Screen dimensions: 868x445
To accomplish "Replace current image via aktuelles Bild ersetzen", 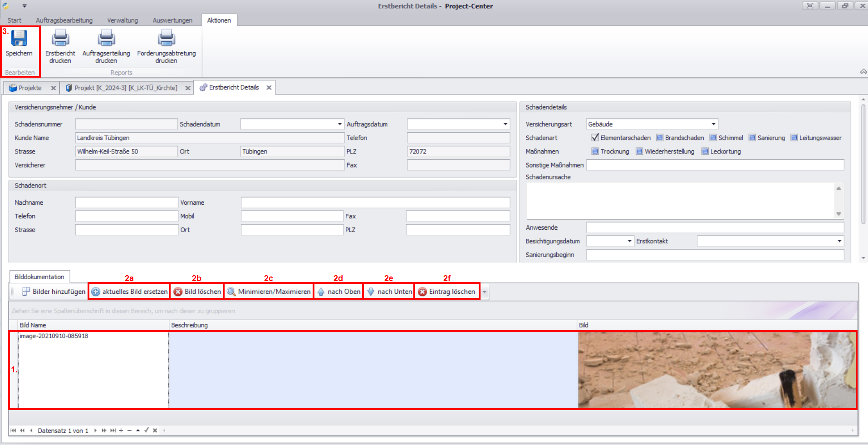I will (129, 292).
